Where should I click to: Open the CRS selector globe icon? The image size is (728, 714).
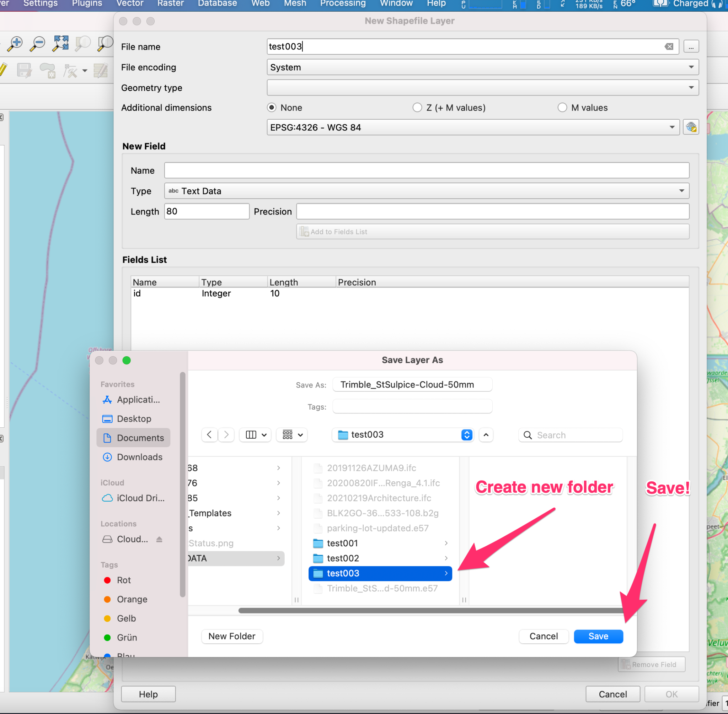pyautogui.click(x=691, y=128)
